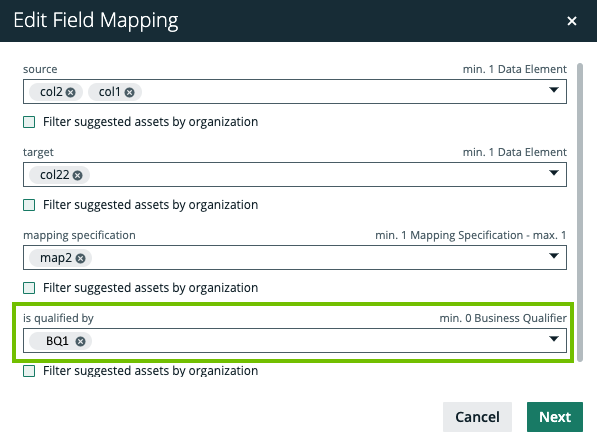Screen dimensions: 597x445
Task: Remove the col2 tag from source
Action: (x=70, y=93)
